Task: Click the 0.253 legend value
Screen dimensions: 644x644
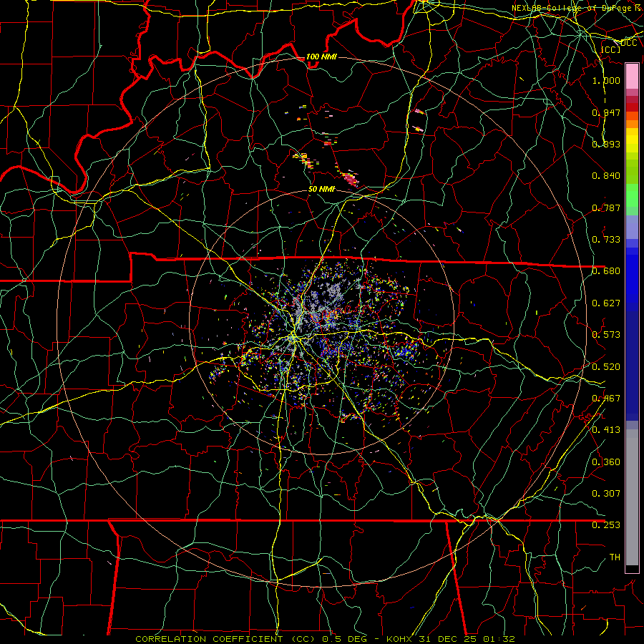Action: pos(606,525)
